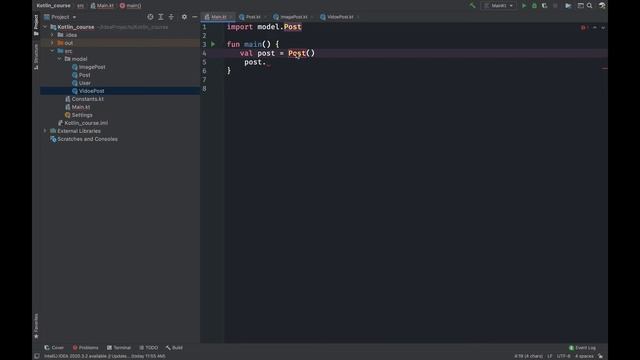Run with coverage icon in toolbar
The width and height of the screenshot is (640, 360).
pyautogui.click(x=544, y=6)
